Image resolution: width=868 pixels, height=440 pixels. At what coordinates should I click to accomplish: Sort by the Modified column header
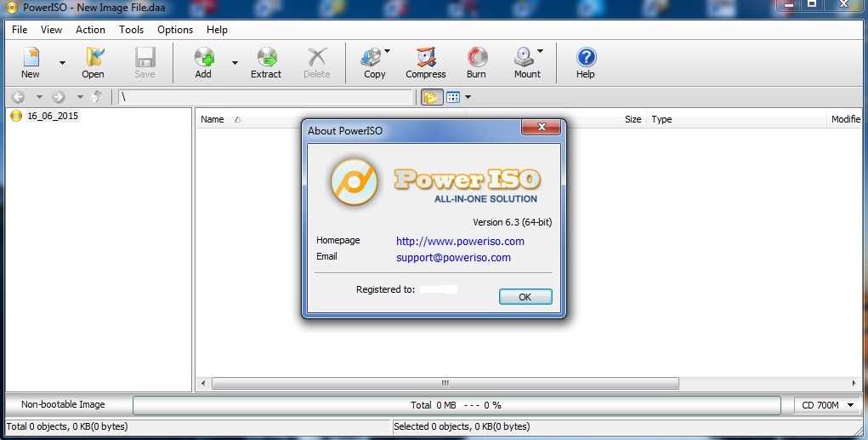pyautogui.click(x=845, y=119)
